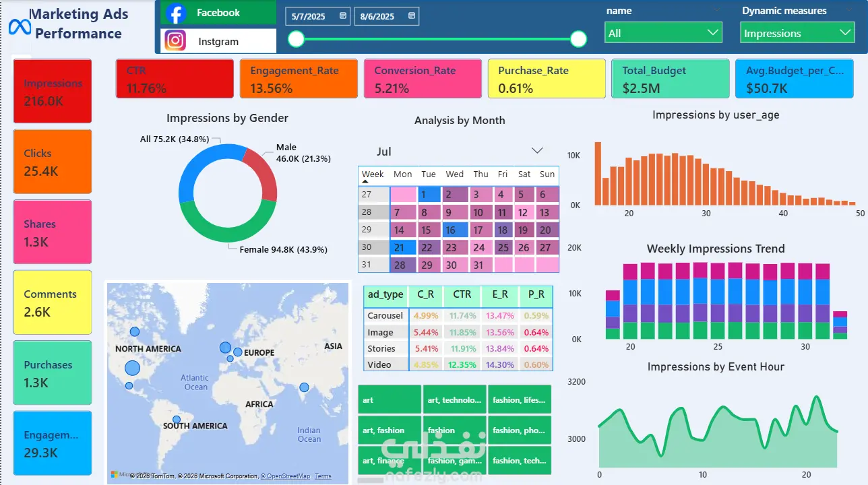Expand the Dynamic measures Impressions dropdown

pyautogui.click(x=797, y=33)
